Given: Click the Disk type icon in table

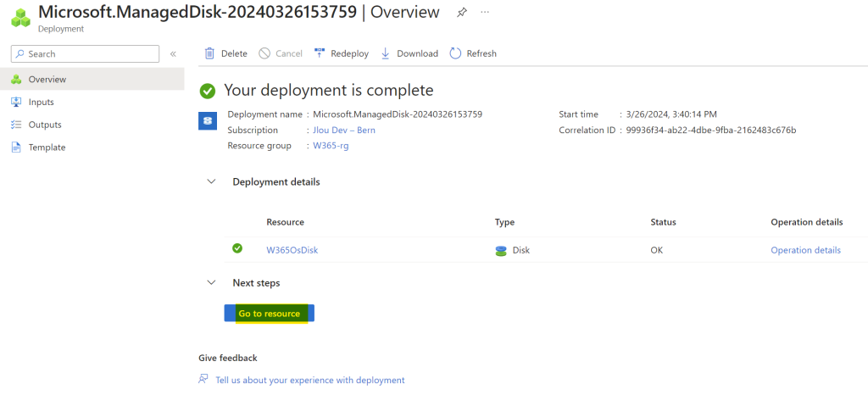Looking at the screenshot, I should (501, 251).
